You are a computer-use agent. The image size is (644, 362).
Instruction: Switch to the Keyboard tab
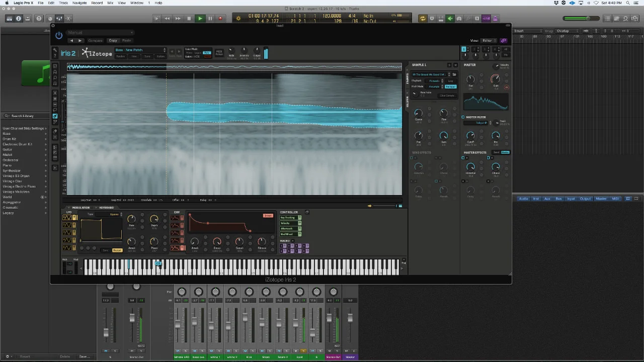coord(106,208)
